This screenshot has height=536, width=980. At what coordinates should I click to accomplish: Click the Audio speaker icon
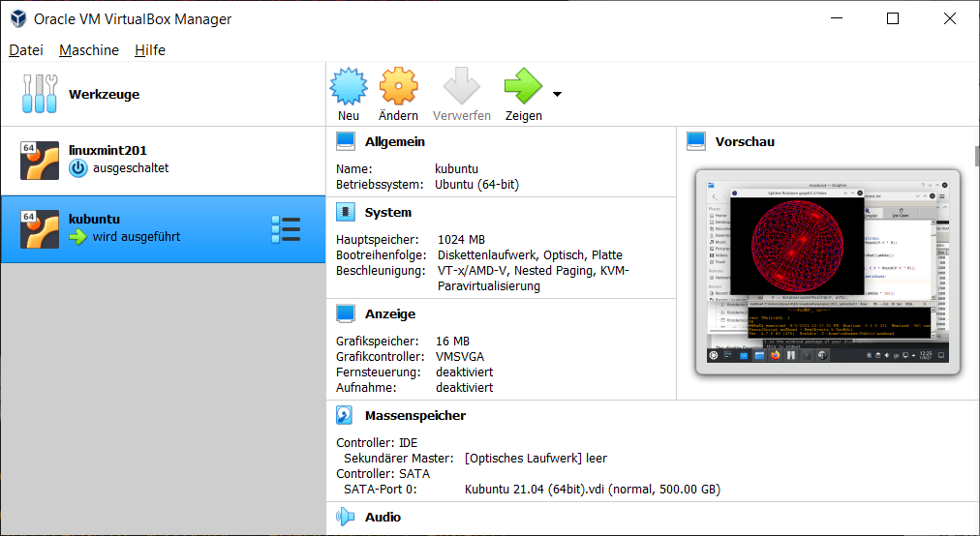(x=346, y=518)
